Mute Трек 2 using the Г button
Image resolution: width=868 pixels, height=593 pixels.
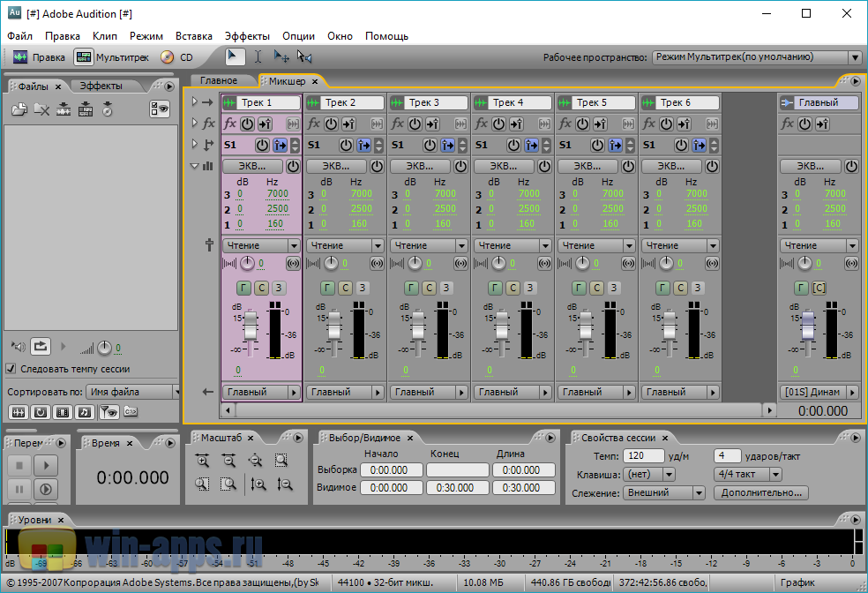click(327, 288)
